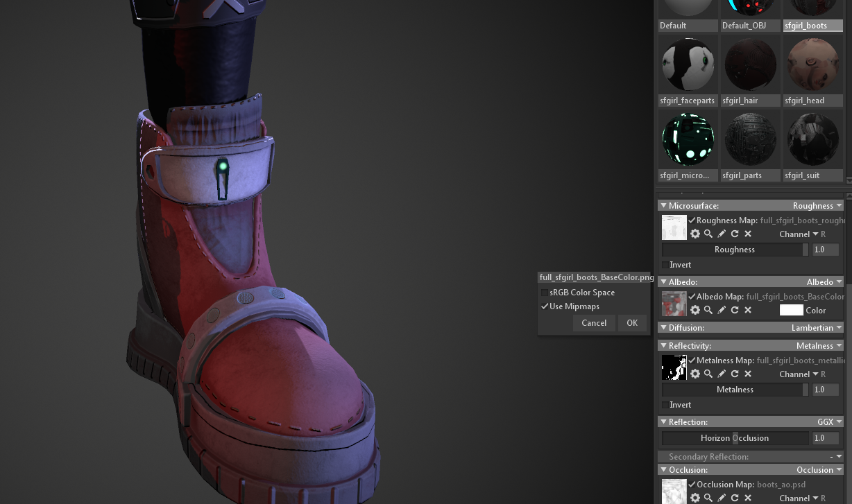Select the sfgirl_parts material

750,145
